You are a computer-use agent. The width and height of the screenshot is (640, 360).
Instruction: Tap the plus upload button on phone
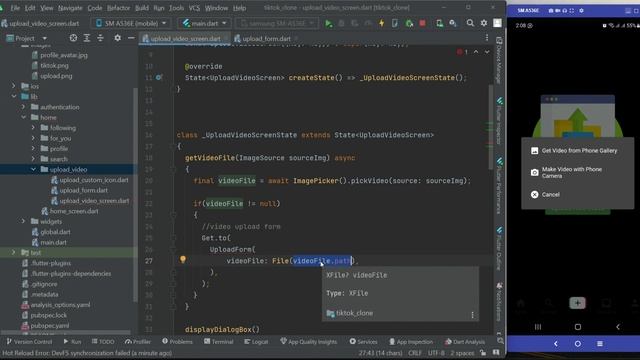(x=577, y=303)
